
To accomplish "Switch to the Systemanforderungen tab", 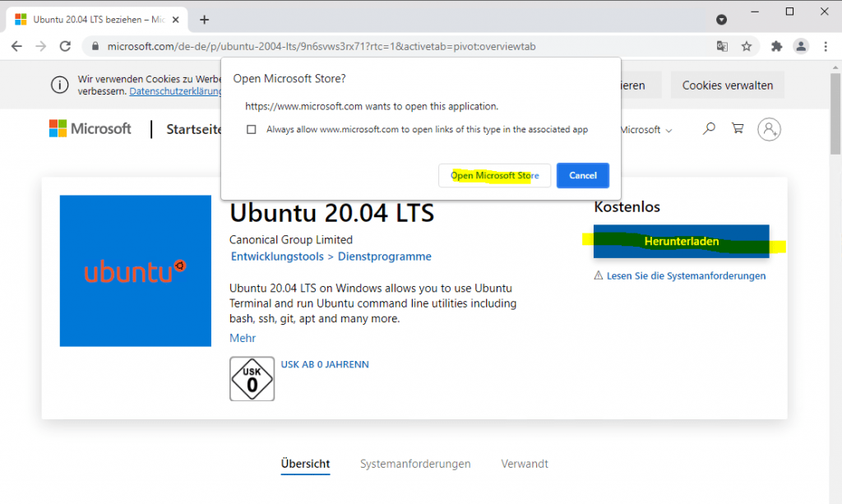I will pos(415,464).
